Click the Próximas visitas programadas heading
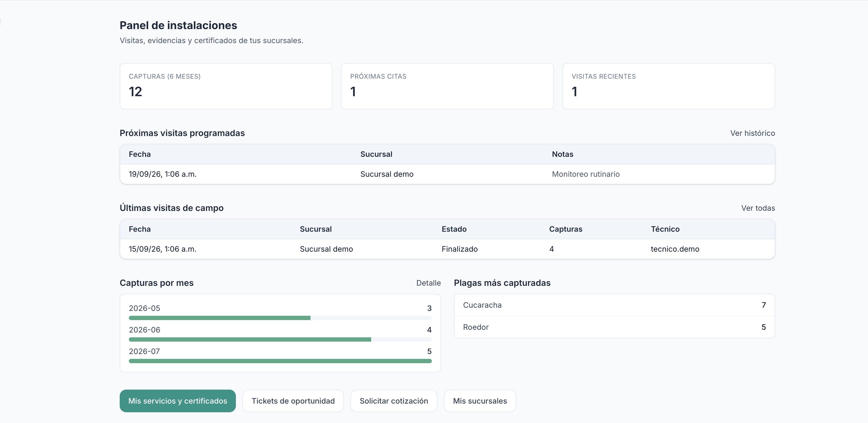 tap(182, 133)
